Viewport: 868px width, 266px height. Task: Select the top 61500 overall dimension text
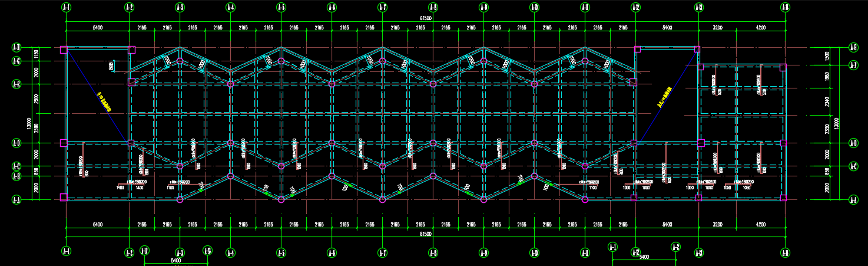[426, 18]
